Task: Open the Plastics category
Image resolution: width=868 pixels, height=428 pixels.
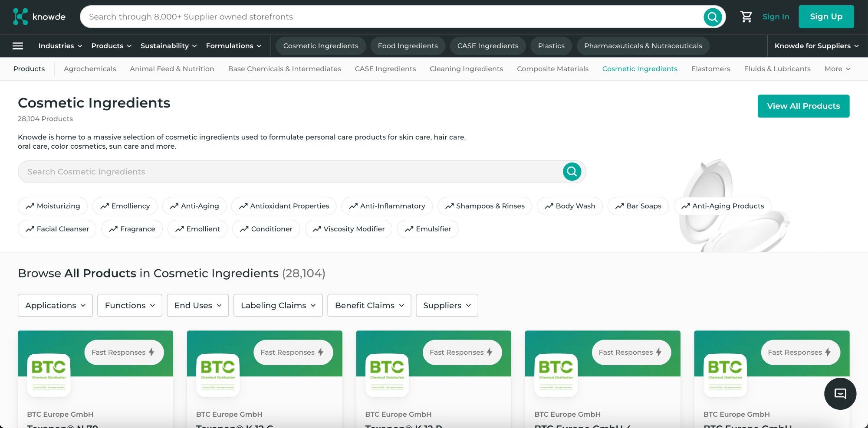Action: click(x=551, y=46)
